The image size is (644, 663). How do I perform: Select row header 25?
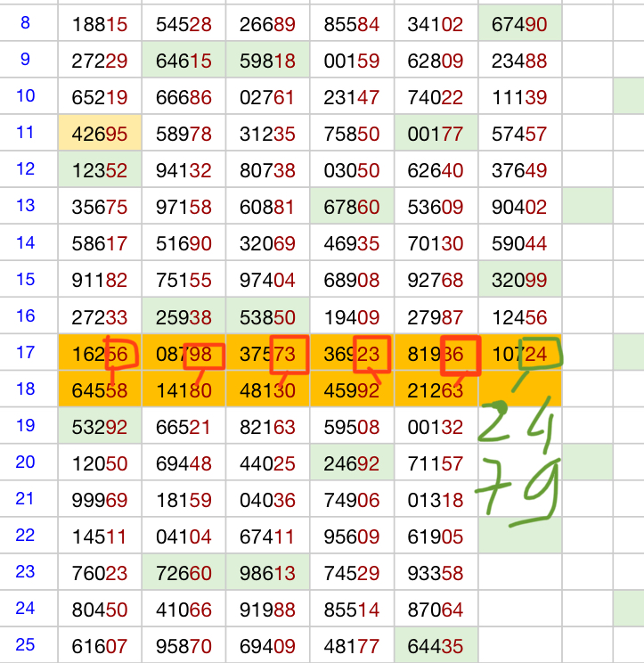25,644
